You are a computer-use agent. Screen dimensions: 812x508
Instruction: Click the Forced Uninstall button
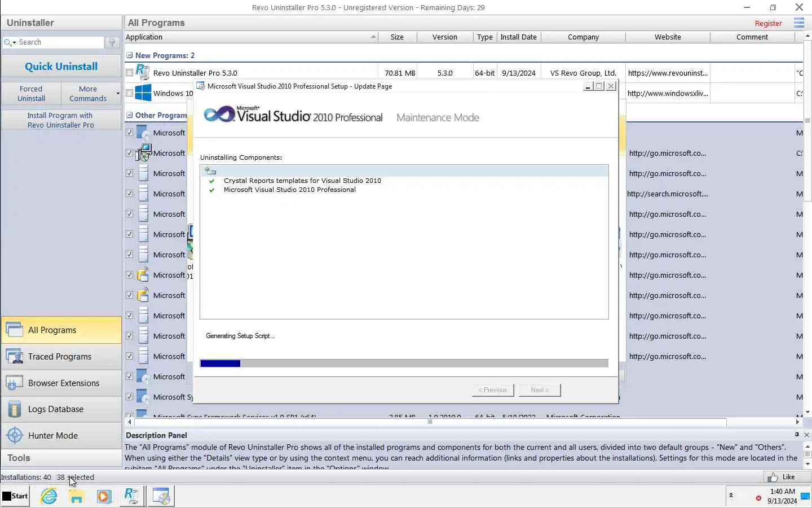point(31,94)
